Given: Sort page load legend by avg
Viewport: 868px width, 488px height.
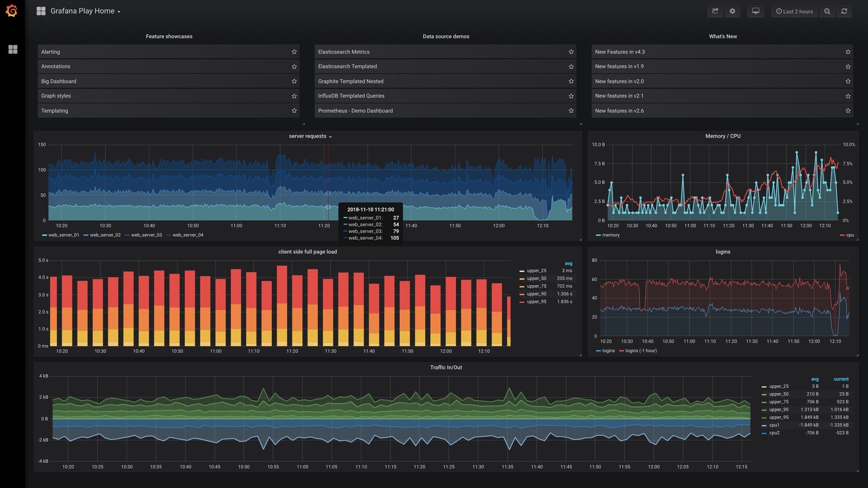Looking at the screenshot, I should coord(569,264).
